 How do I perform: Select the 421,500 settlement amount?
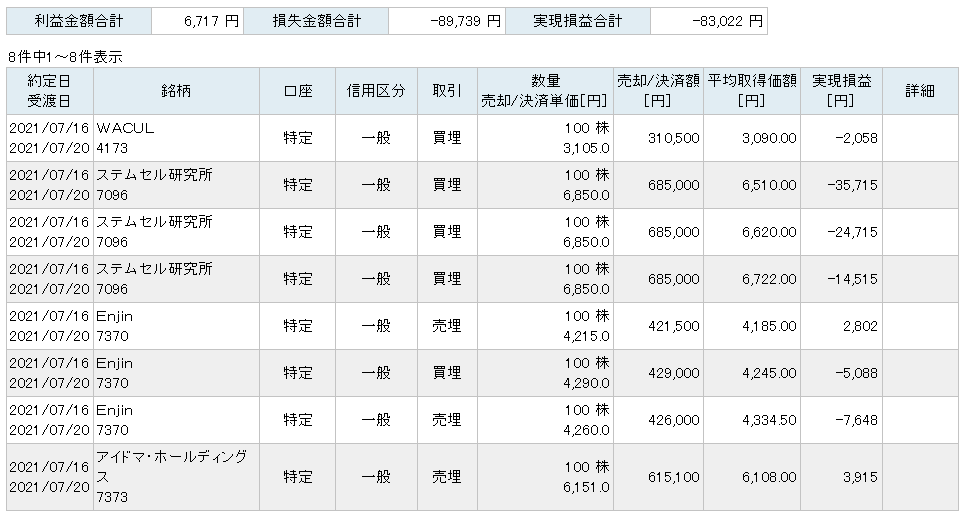pos(674,326)
